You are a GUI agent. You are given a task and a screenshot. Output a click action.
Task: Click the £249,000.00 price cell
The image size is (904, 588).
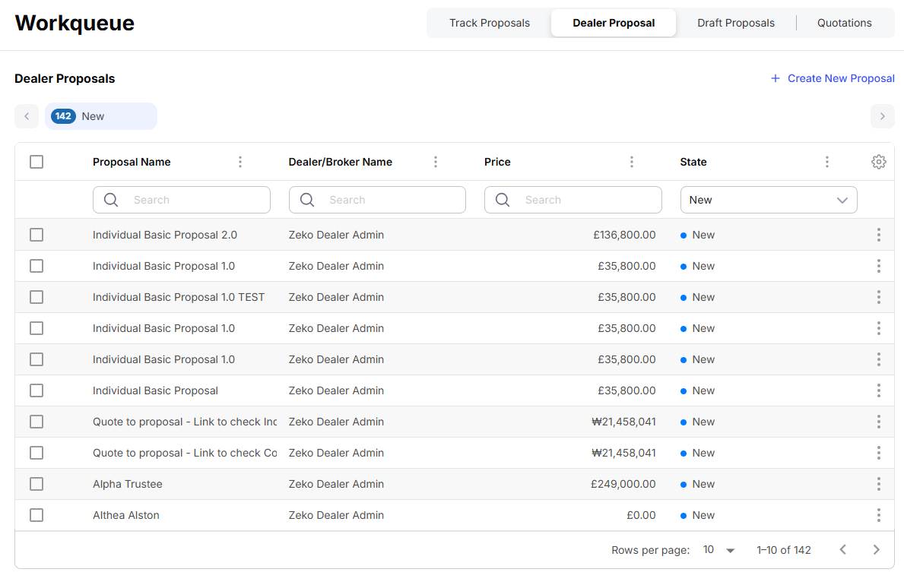[x=623, y=484]
